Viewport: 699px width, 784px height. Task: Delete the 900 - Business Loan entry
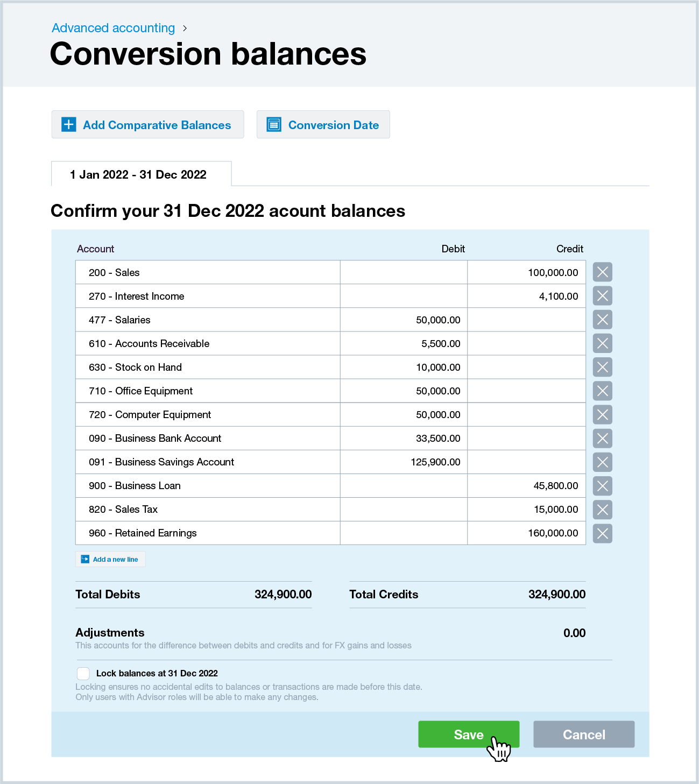click(x=602, y=485)
